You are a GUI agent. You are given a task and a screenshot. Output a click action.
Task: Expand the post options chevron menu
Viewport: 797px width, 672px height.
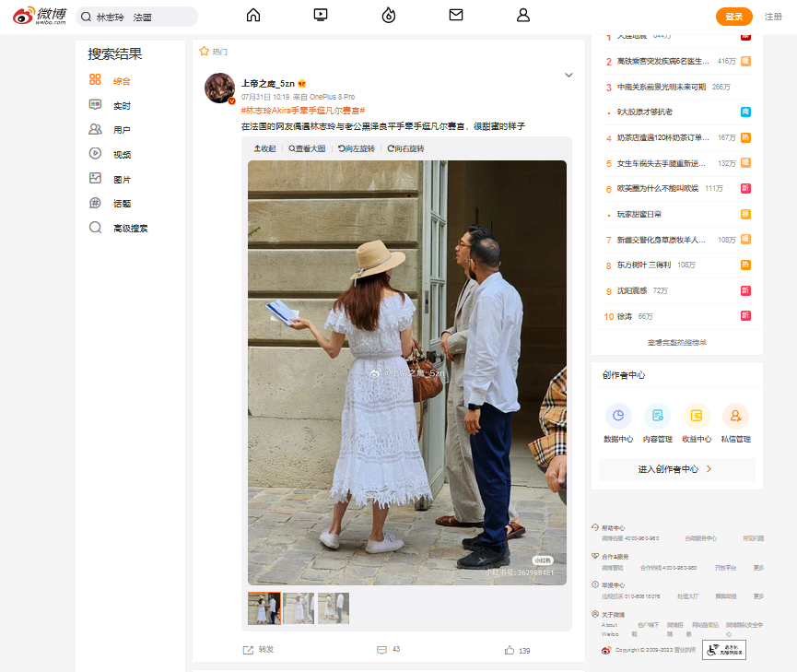pos(568,76)
